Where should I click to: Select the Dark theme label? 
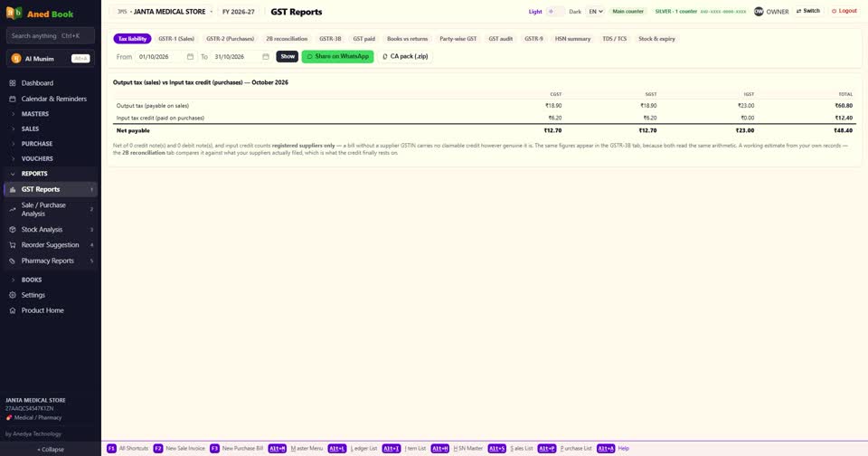(x=575, y=12)
